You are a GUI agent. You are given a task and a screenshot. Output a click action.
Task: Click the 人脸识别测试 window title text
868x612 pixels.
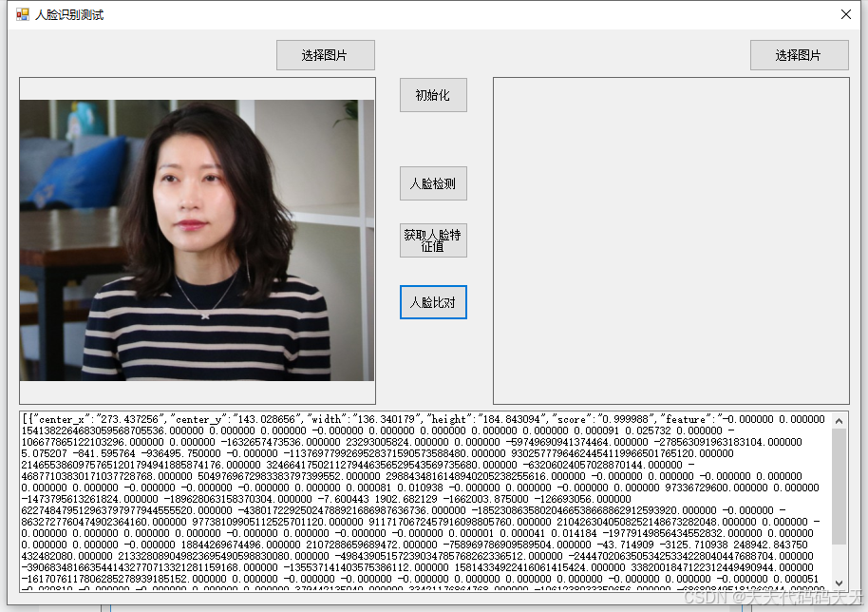[x=69, y=15]
